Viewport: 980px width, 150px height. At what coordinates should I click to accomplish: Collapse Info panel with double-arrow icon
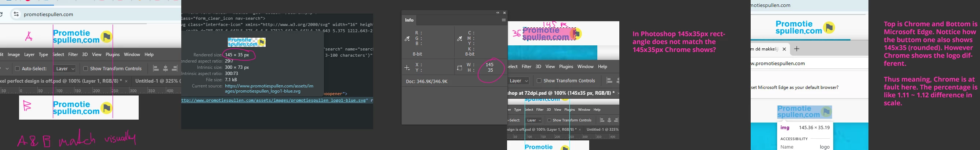coord(498,13)
